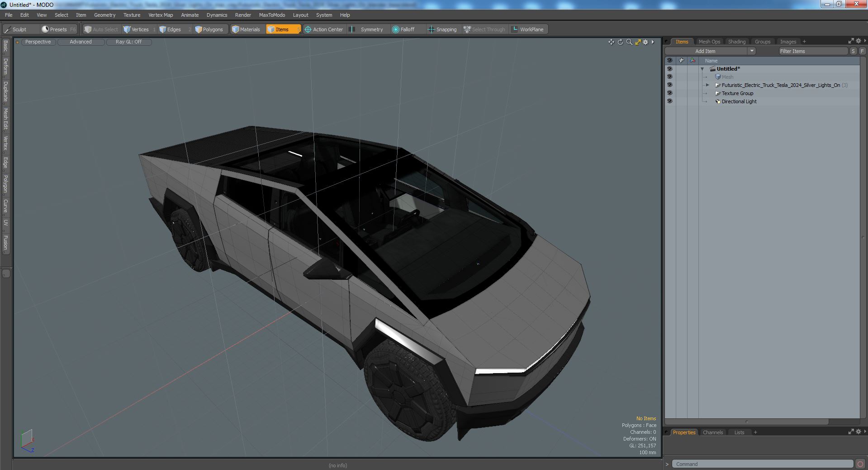Open the Presets browser

(x=59, y=29)
